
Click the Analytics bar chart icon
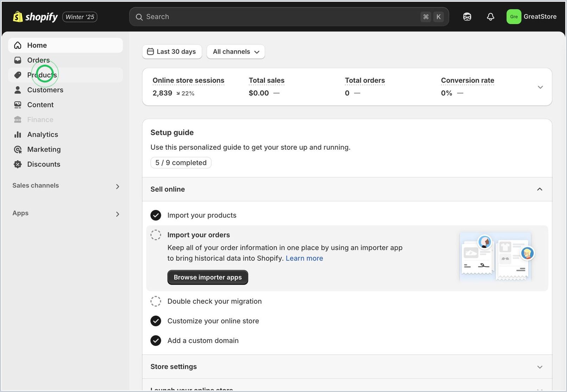click(x=18, y=135)
